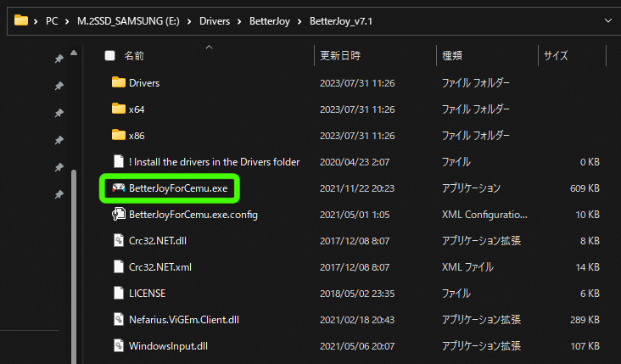Click the folder icon in the address bar

(x=21, y=20)
